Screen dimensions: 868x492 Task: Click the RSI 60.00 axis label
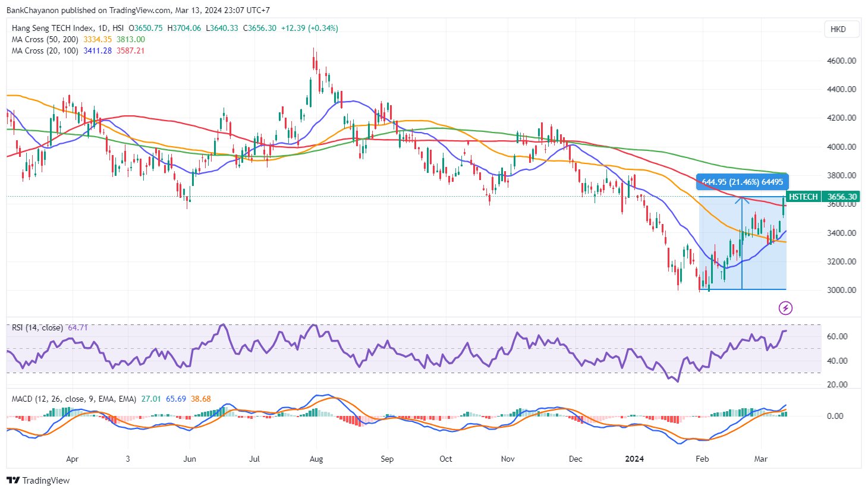[837, 336]
